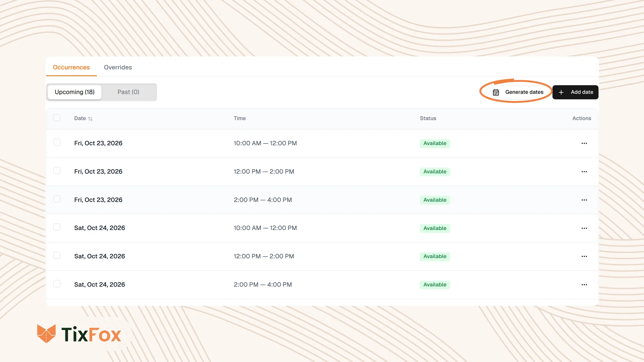Open actions menu for Sat, Oct 24 10:00 AM

point(584,228)
